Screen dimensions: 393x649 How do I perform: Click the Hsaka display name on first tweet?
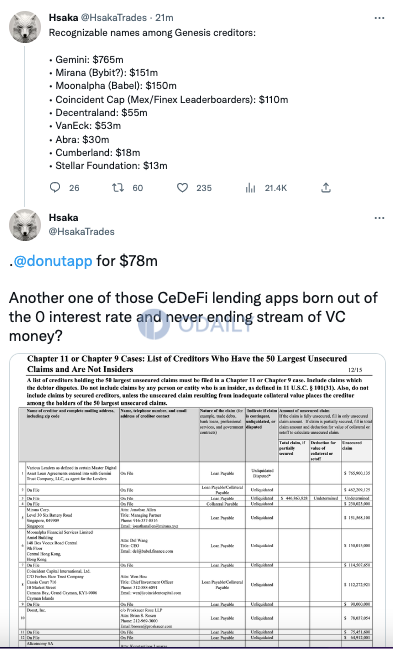tap(63, 18)
